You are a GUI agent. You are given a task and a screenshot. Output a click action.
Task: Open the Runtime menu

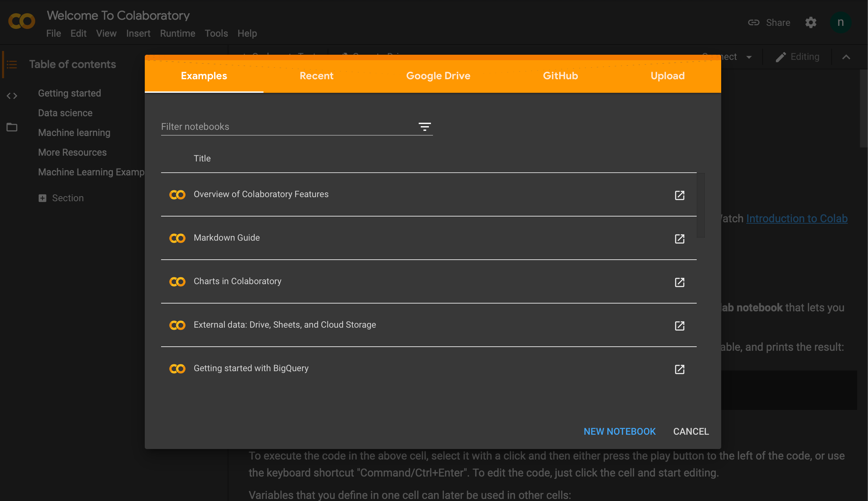tap(177, 33)
